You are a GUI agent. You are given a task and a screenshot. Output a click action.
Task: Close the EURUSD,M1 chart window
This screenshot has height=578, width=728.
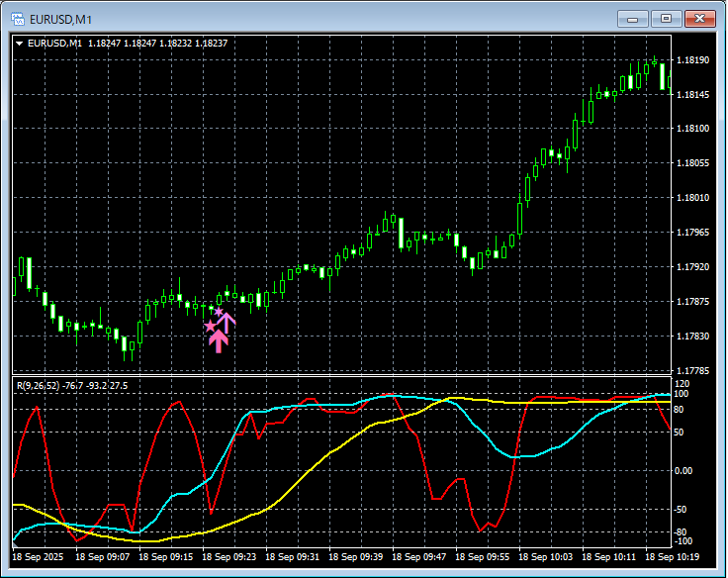(x=699, y=18)
